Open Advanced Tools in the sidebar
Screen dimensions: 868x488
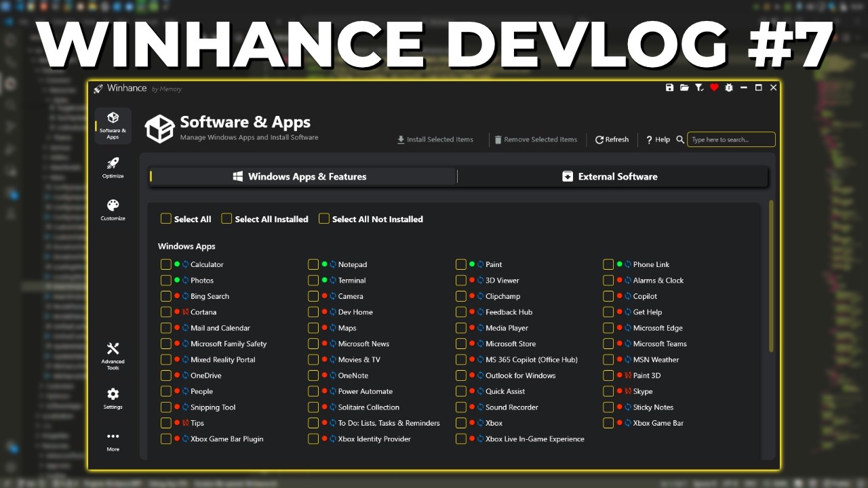click(113, 356)
